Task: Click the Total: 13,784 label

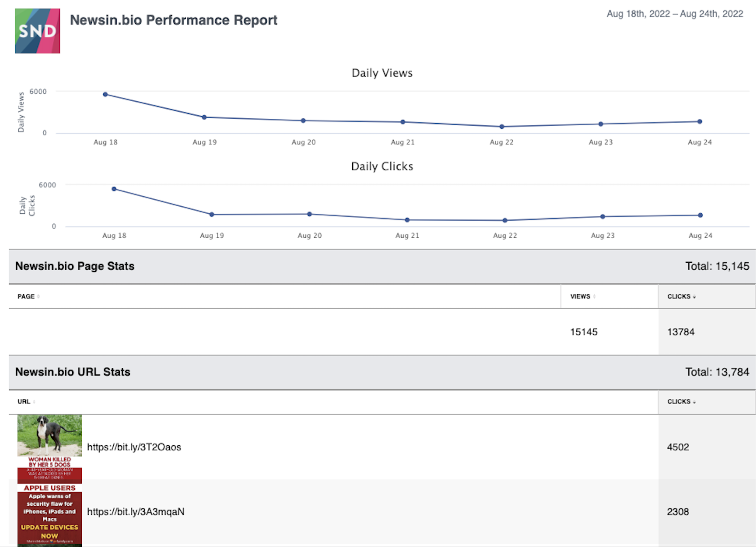Action: coord(717,372)
